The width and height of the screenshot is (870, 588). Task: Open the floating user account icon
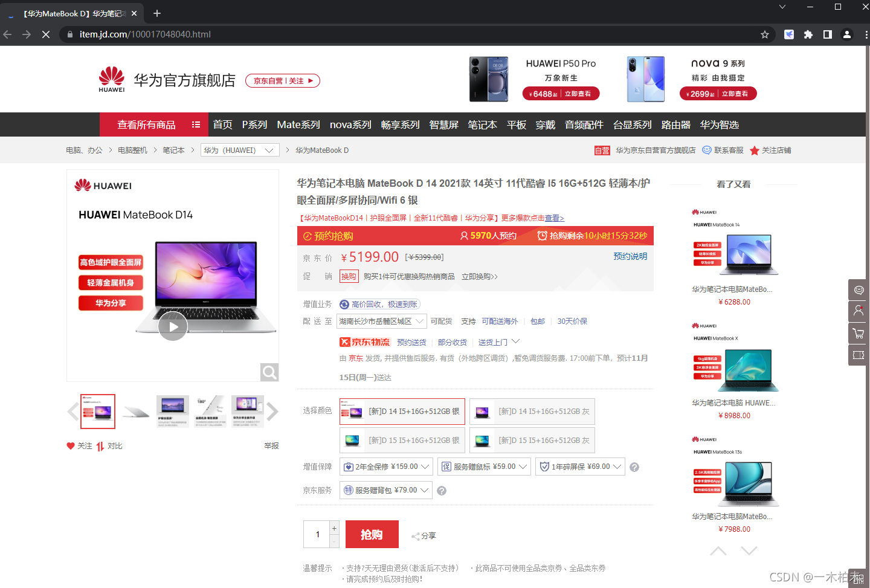858,311
